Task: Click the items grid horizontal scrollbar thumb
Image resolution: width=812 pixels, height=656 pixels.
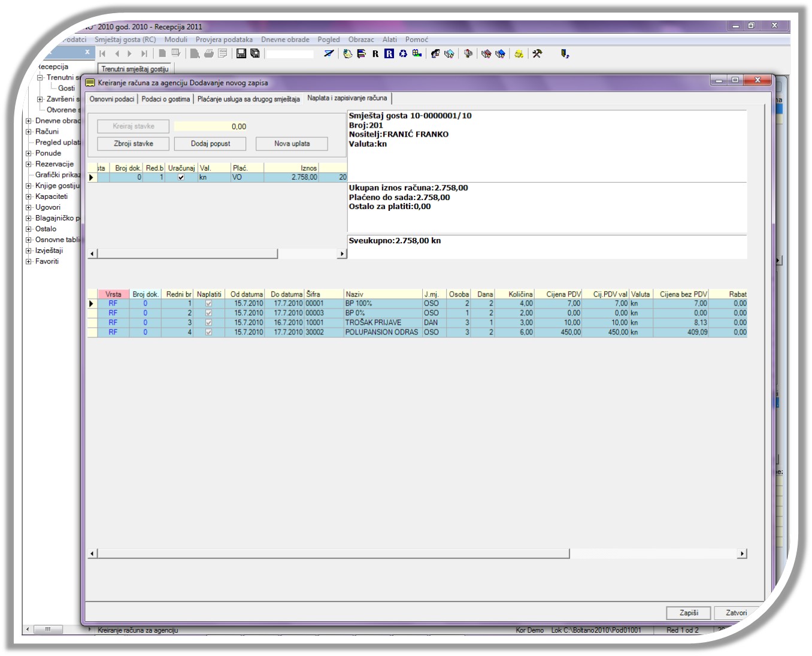Action: tap(333, 554)
